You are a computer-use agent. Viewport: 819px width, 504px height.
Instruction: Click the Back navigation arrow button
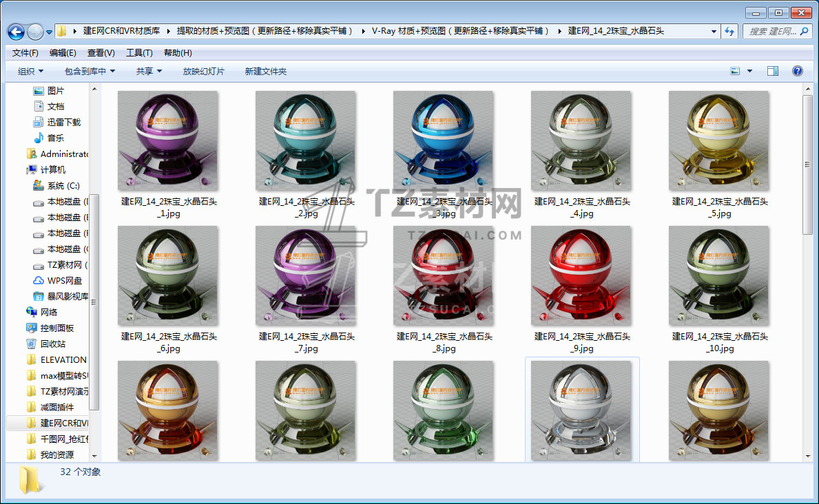tap(16, 32)
